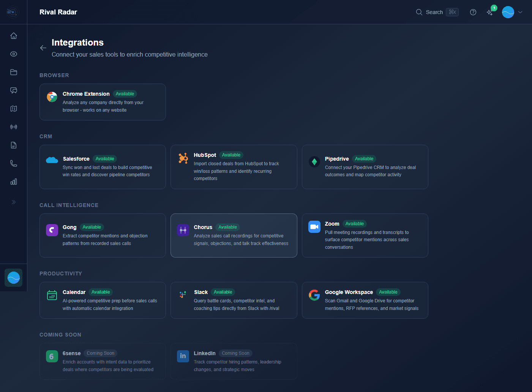Open the Home icon in the sidebar
The width and height of the screenshot is (532, 392).
[13, 35]
